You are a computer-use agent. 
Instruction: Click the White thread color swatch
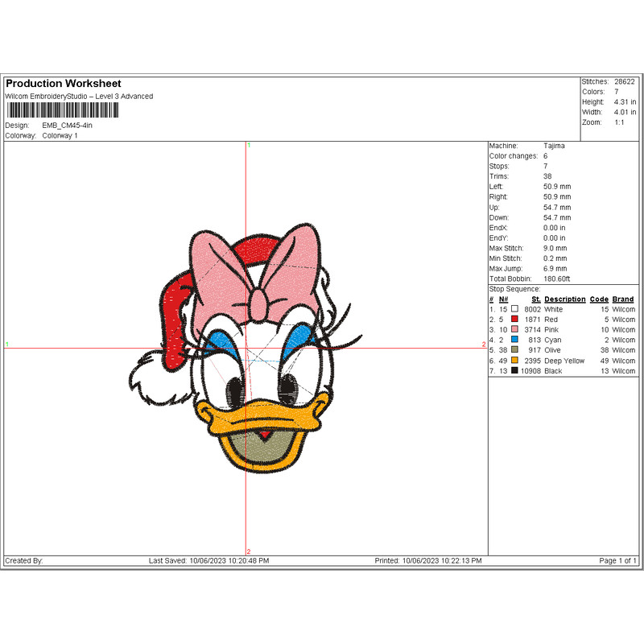514,309
